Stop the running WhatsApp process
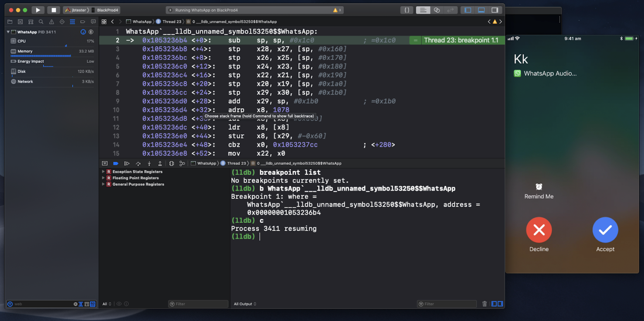Screen dimensions: 644x321 pyautogui.click(x=53, y=10)
